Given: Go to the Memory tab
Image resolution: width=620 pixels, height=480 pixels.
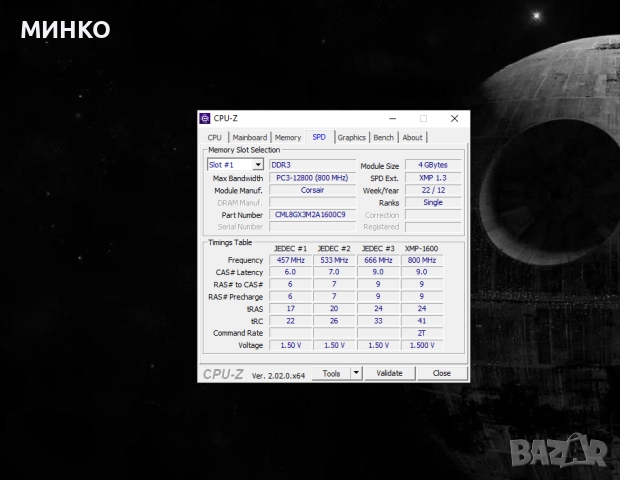Looking at the screenshot, I should (288, 137).
